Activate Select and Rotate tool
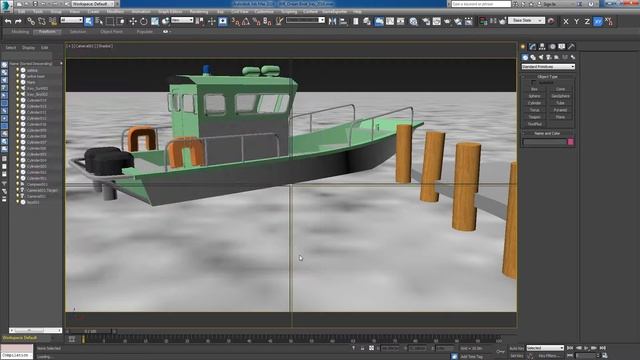The image size is (640, 360). (144, 21)
